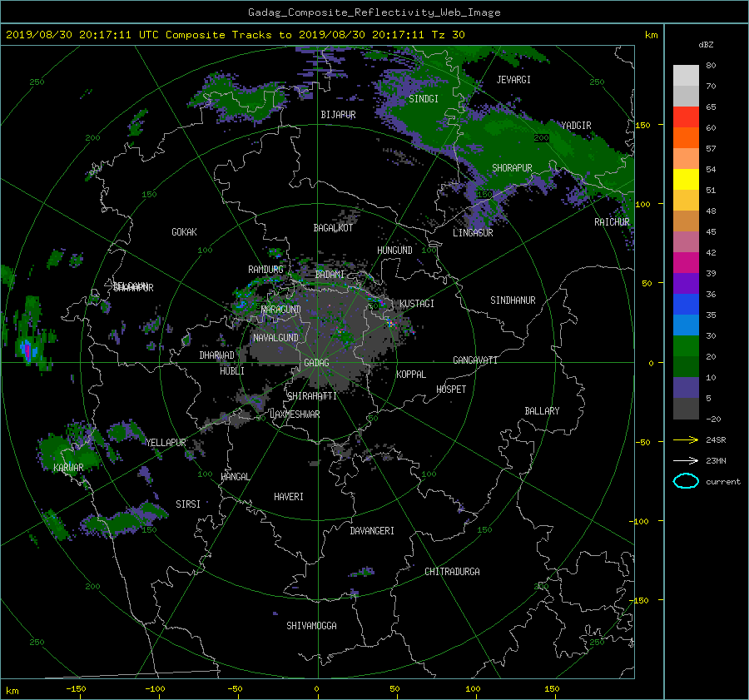This screenshot has height=700, width=749.
Task: Click the dBZ legend heading
Action: click(706, 44)
